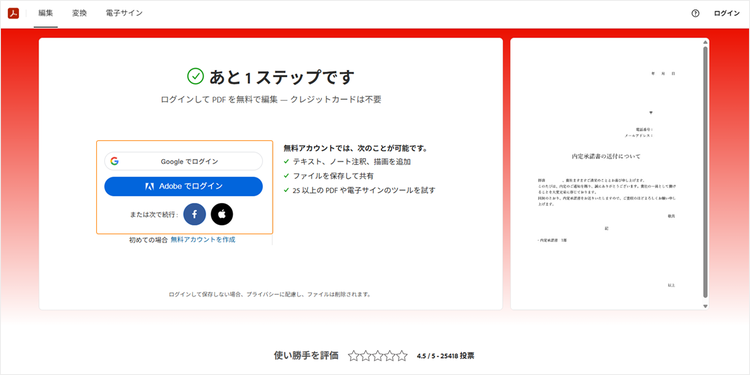Click the 内定承諾書の送付について document preview
Screen dimensions: 750x375
point(607,174)
